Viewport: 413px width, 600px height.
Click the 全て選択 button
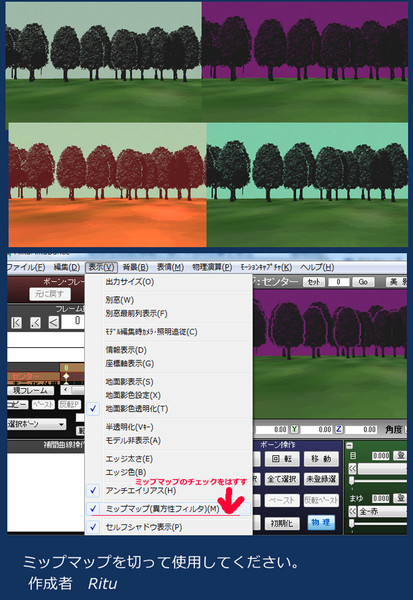click(x=281, y=479)
